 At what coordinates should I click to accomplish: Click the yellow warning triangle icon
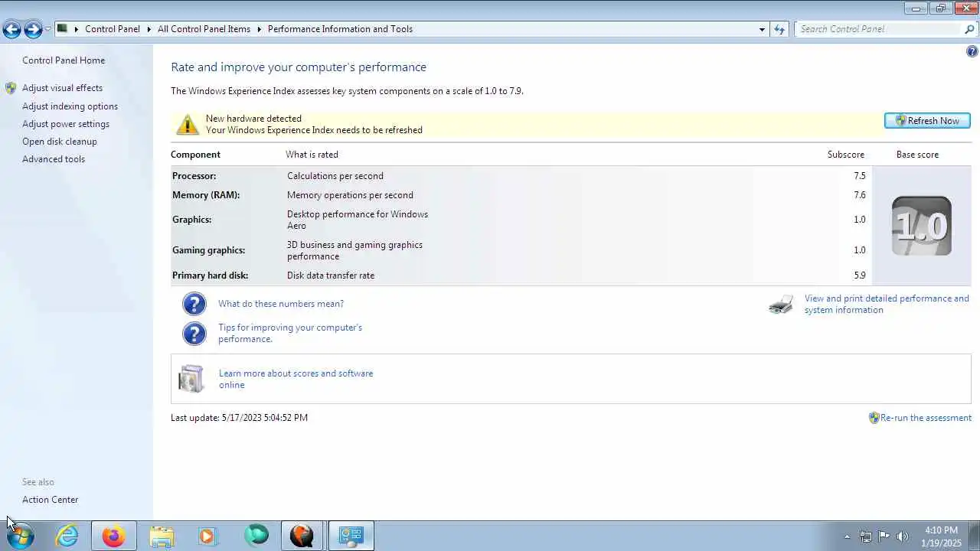click(187, 124)
